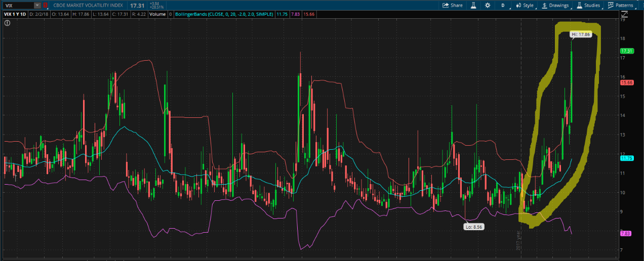Click the 7.83 lower band value in header

[295, 14]
